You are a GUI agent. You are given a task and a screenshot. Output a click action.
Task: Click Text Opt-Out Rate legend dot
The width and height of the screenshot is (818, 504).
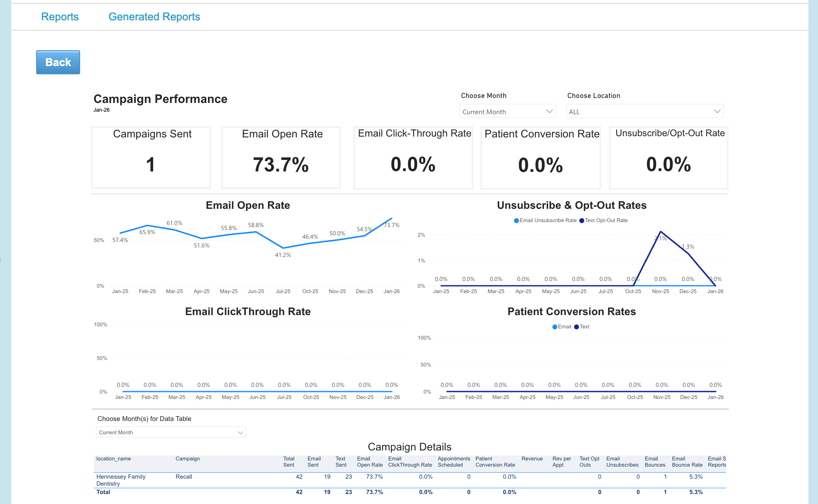(582, 220)
